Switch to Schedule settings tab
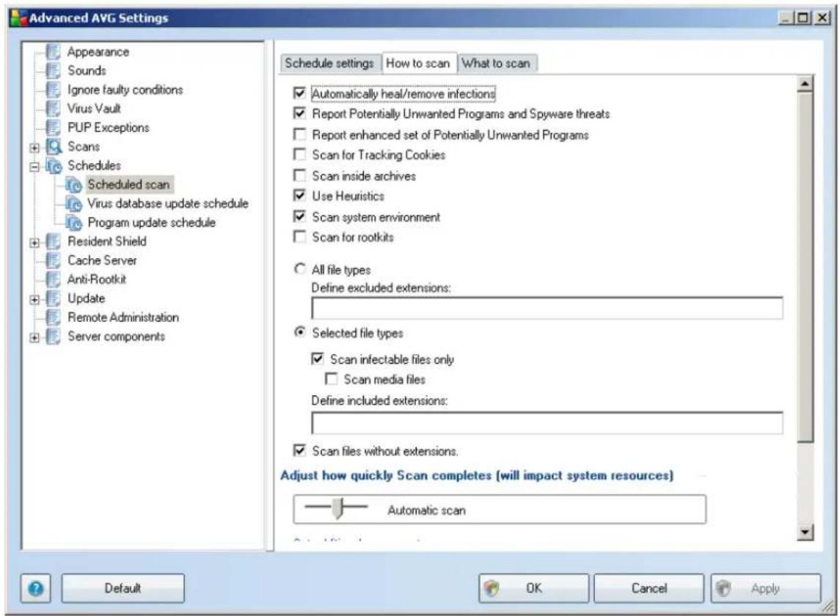Screen dimensions: 840x616 click(x=329, y=63)
